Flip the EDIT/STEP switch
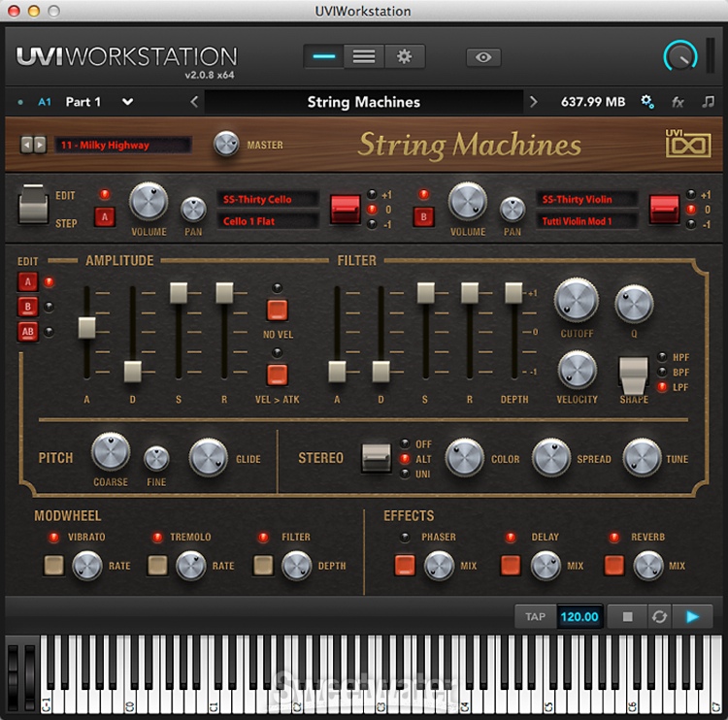728x720 pixels. [32, 205]
